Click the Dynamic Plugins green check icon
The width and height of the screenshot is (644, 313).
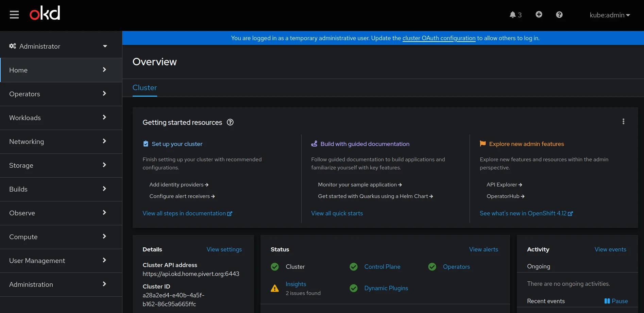pyautogui.click(x=354, y=288)
